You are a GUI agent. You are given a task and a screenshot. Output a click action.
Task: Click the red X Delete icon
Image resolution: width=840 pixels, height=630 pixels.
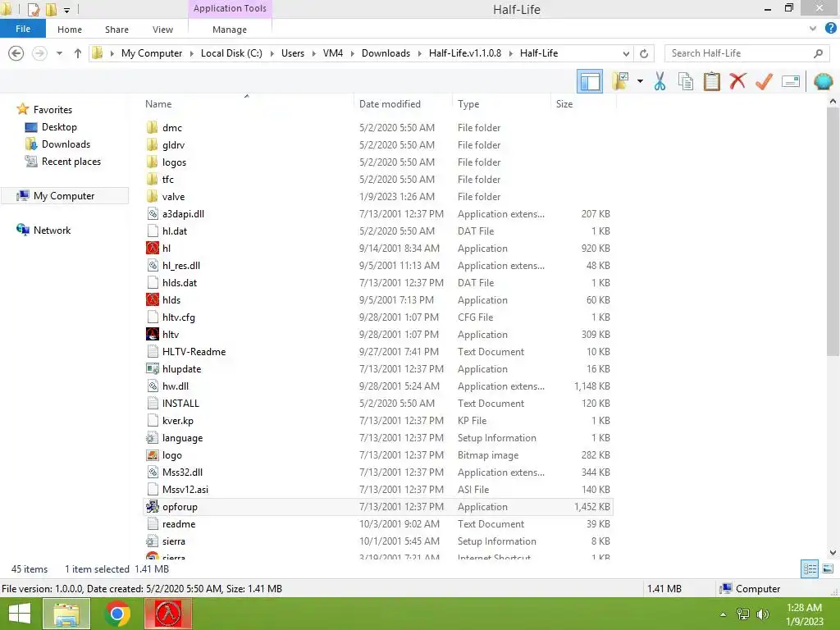tap(737, 81)
